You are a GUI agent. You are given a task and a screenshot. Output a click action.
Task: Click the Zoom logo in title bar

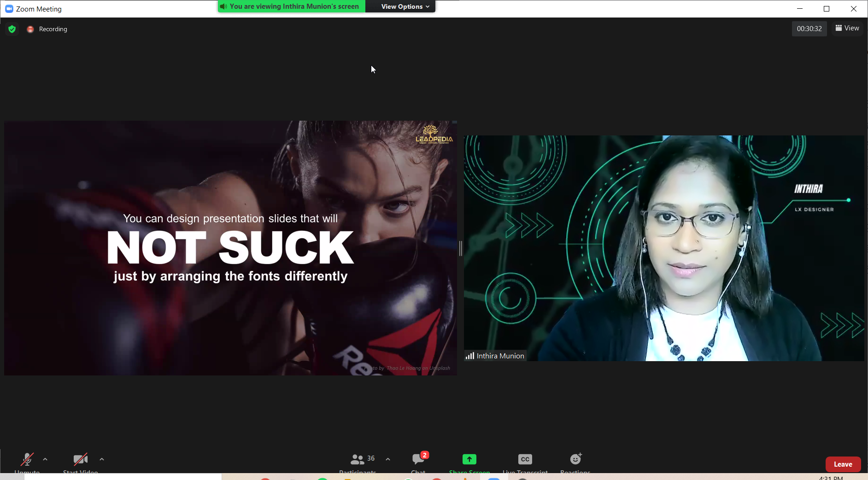[9, 9]
